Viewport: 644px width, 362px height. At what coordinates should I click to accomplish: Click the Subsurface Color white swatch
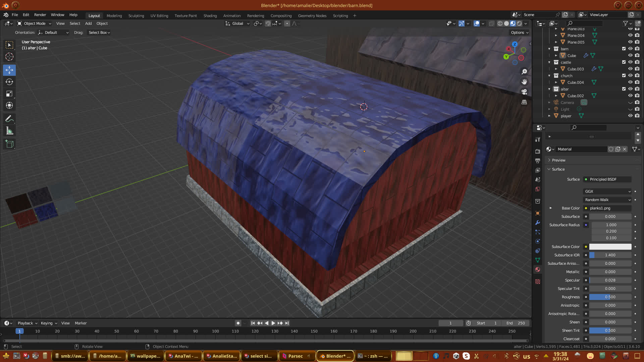[610, 247]
